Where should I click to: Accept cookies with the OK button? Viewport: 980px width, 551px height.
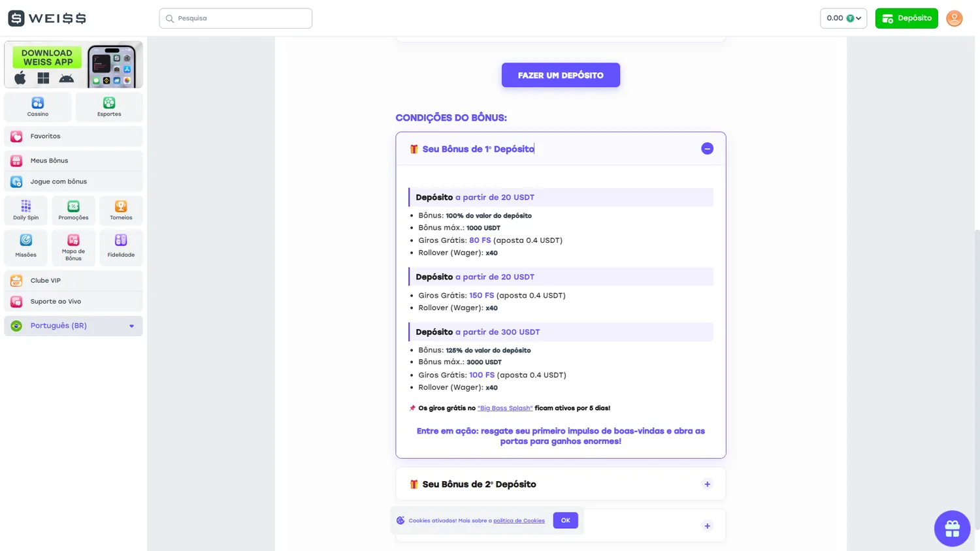click(565, 520)
